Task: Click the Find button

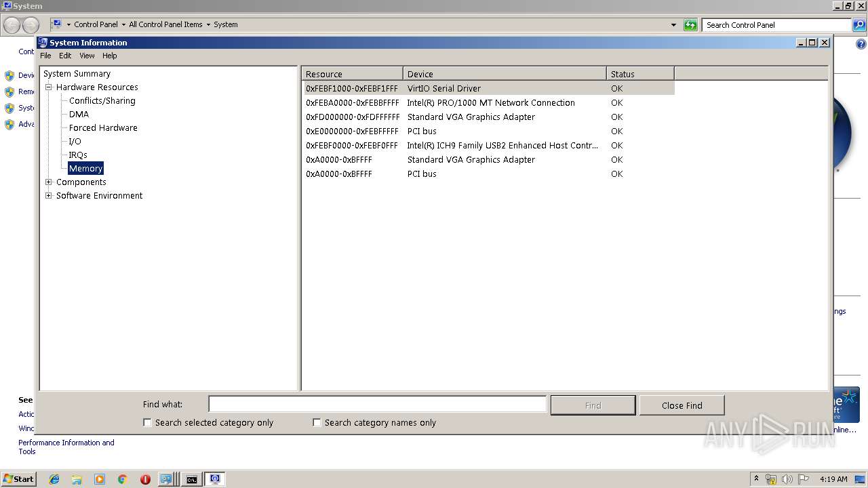Action: pyautogui.click(x=593, y=405)
